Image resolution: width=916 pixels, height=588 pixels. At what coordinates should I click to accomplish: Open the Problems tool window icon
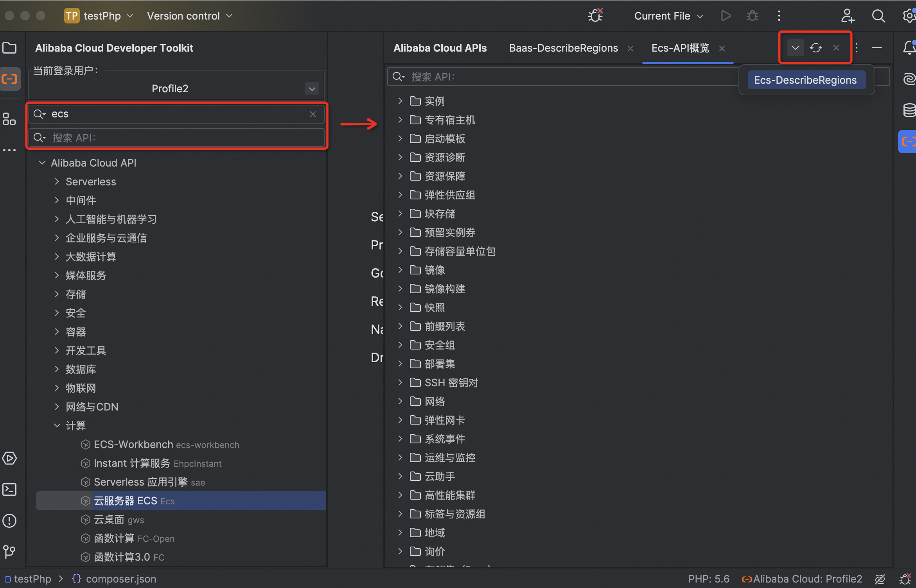tap(9, 521)
